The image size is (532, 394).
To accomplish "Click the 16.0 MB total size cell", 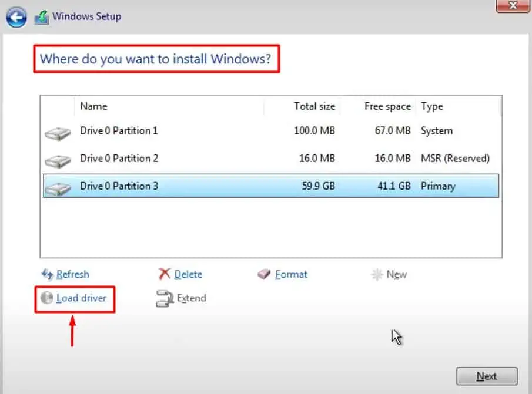I will pyautogui.click(x=317, y=159).
